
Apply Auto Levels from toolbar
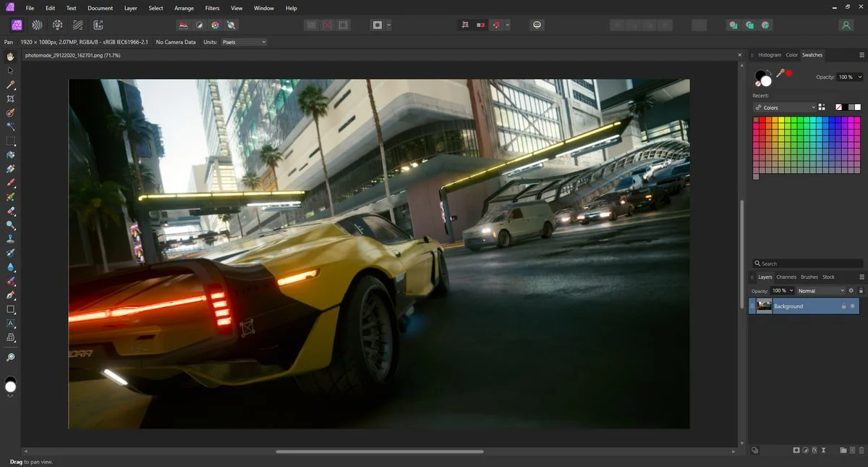click(x=183, y=25)
